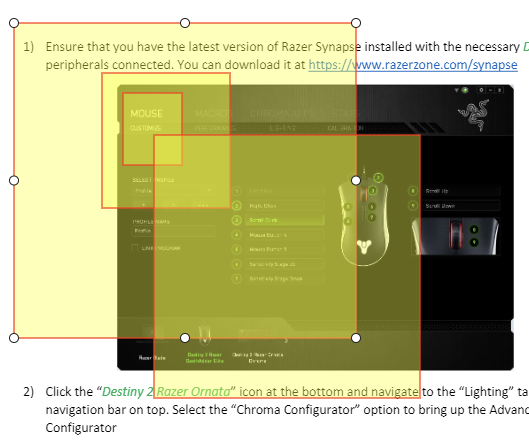This screenshot has height=441, width=529.
Task: Click number 8 circle beside Scroll Up
Action: coord(413,191)
